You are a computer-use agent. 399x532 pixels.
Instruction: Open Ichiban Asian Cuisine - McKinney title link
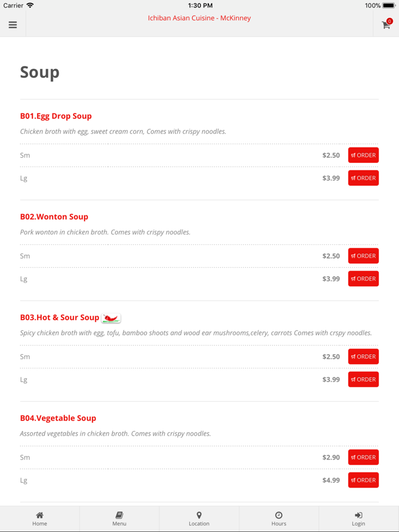pyautogui.click(x=199, y=18)
